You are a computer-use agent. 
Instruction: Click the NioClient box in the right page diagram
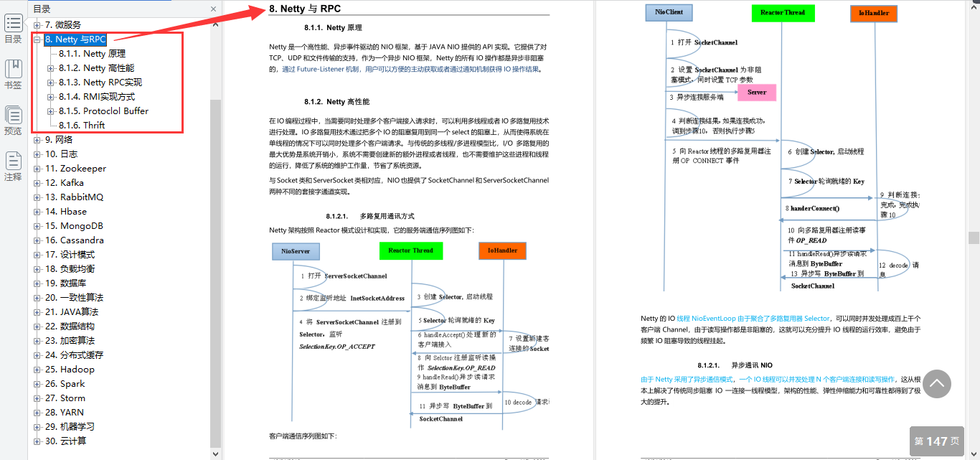point(669,12)
